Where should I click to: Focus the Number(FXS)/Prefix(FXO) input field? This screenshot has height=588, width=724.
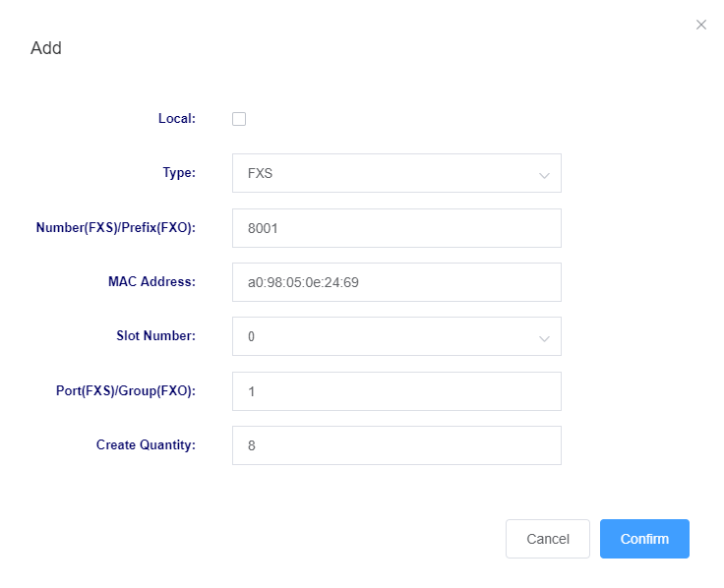click(396, 228)
